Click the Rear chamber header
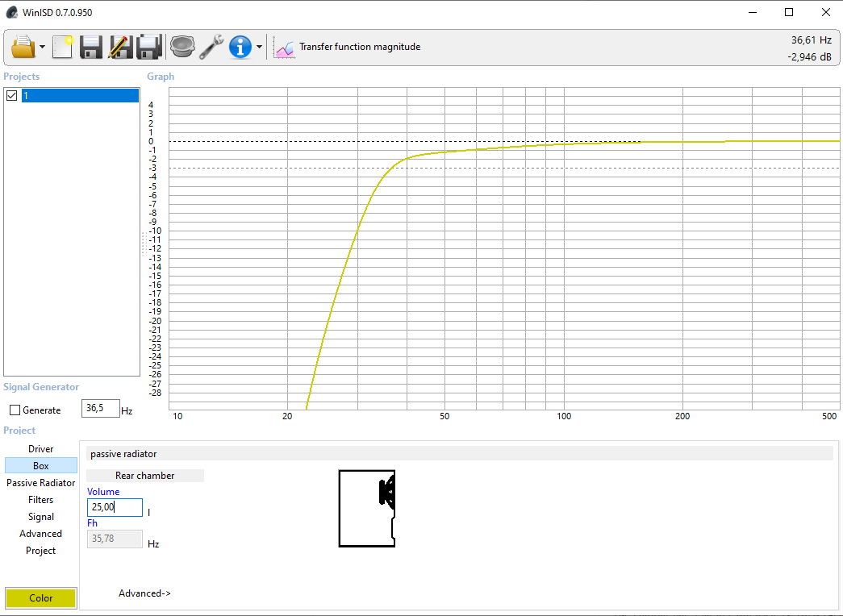 point(144,476)
